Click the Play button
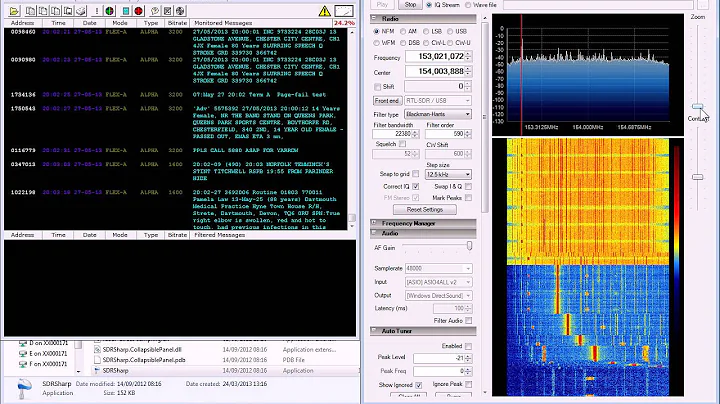 point(382,5)
